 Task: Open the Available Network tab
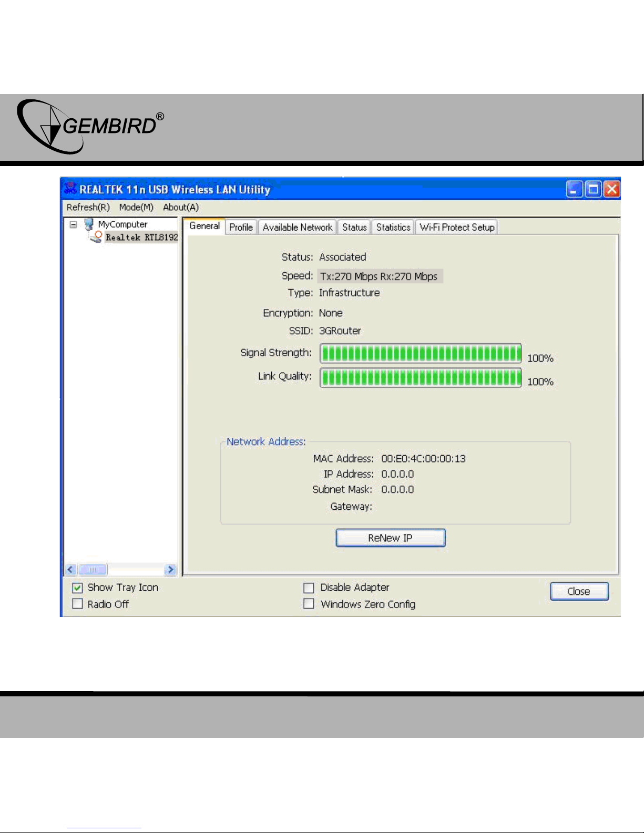tap(298, 227)
